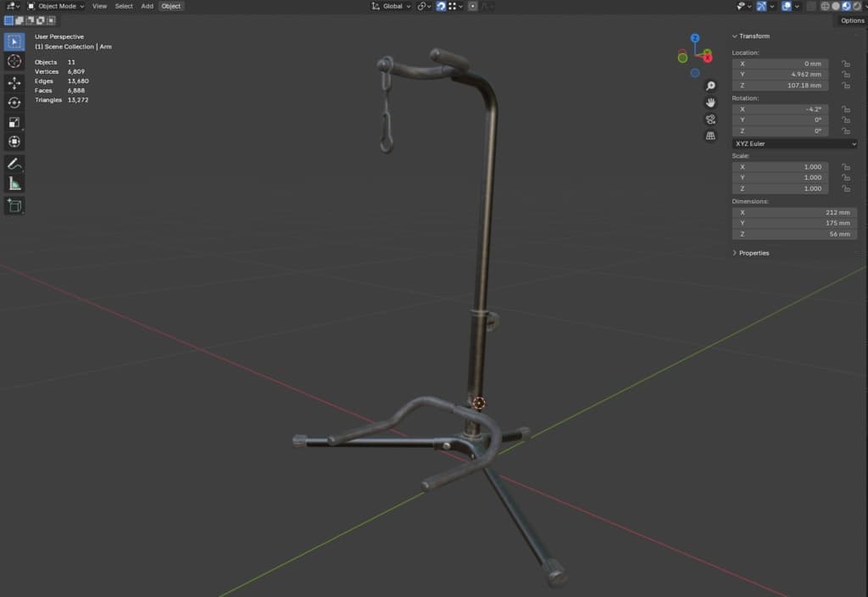
Task: Toggle the lock for Rotation X
Action: click(845, 109)
